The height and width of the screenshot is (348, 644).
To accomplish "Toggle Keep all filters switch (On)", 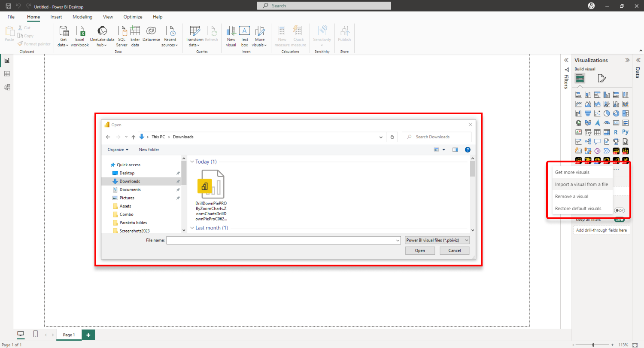I will (x=620, y=220).
